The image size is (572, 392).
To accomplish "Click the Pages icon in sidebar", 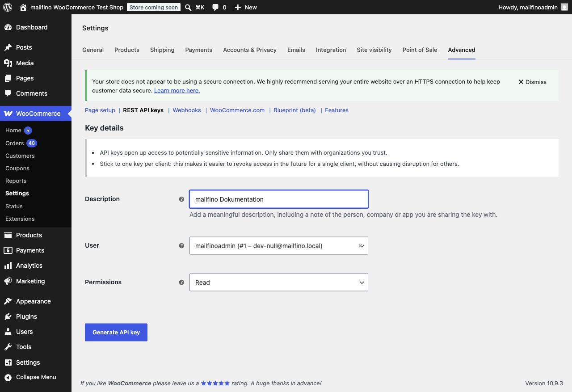I will [x=8, y=78].
